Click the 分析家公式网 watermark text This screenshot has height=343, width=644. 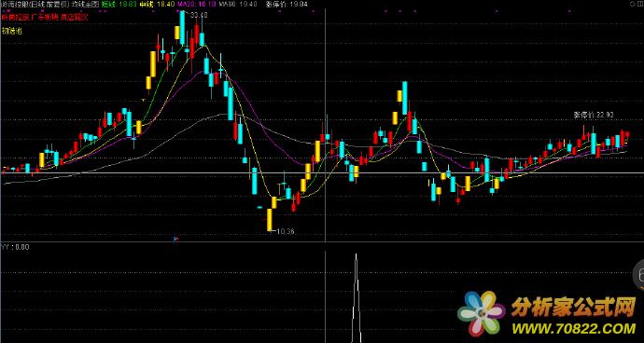573,307
